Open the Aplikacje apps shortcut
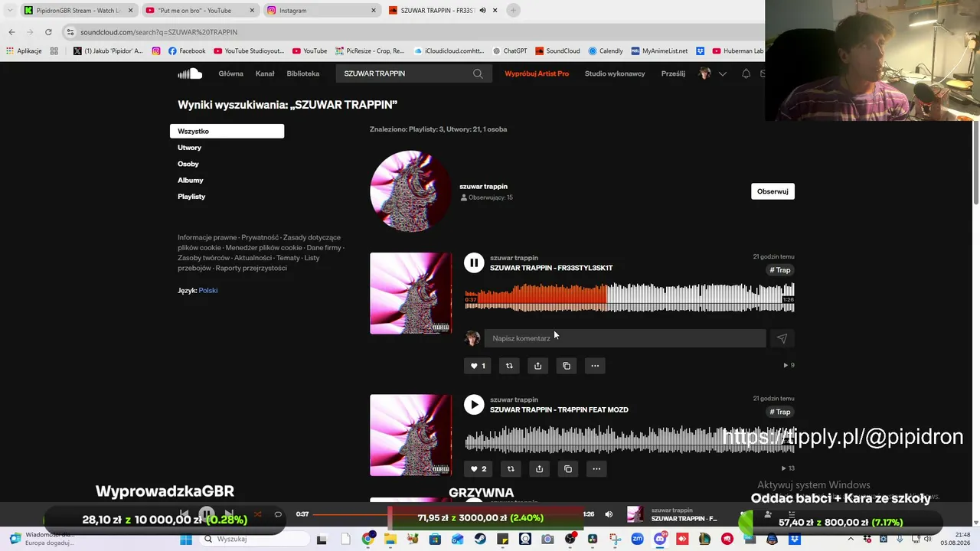 pyautogui.click(x=24, y=51)
